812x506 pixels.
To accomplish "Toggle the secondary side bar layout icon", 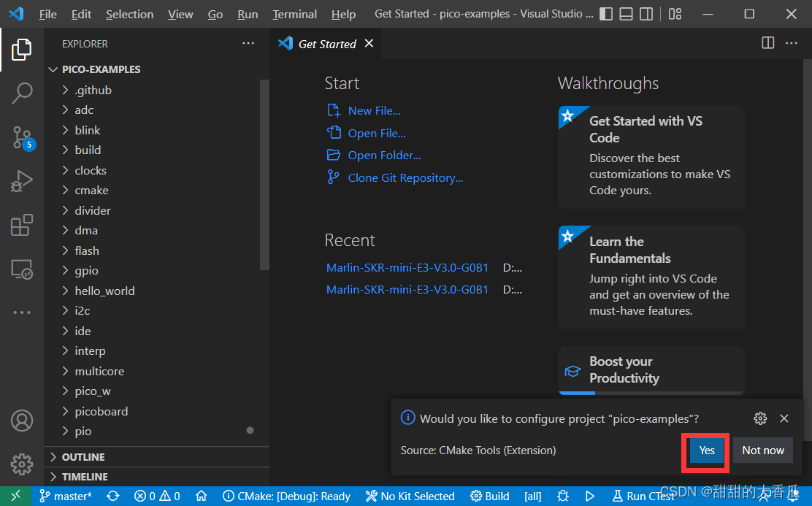I will tap(646, 14).
